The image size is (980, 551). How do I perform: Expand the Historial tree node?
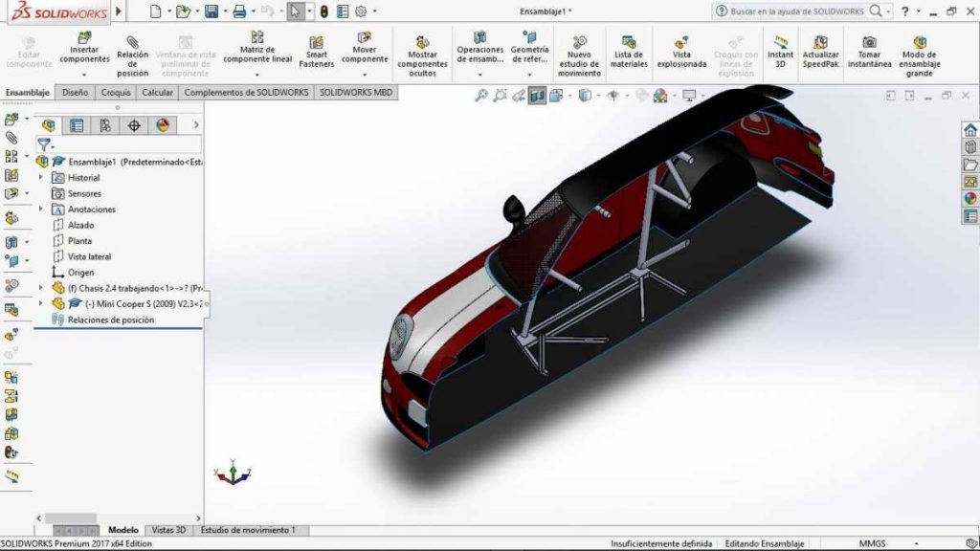coord(41,178)
